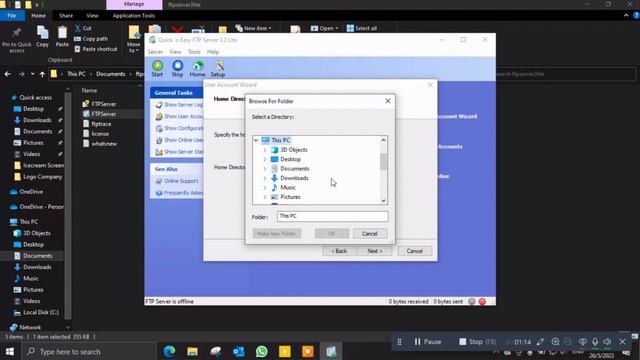The image size is (640, 360).
Task: Select the Downloads folder in the Browse dialog tree
Action: [x=294, y=178]
